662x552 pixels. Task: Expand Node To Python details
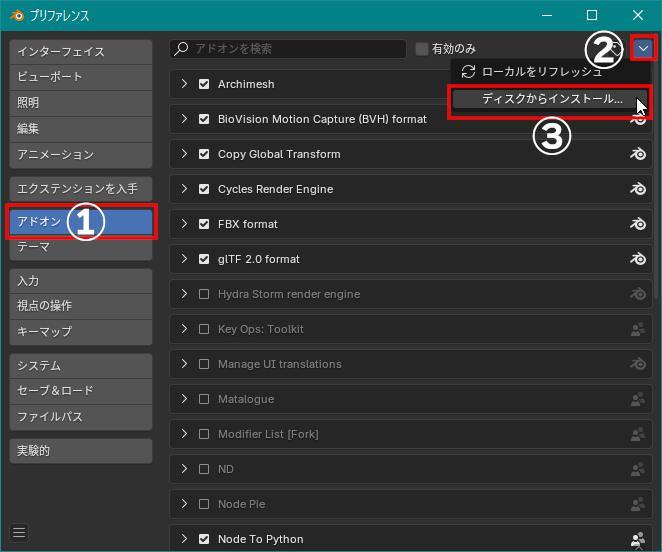[x=184, y=539]
